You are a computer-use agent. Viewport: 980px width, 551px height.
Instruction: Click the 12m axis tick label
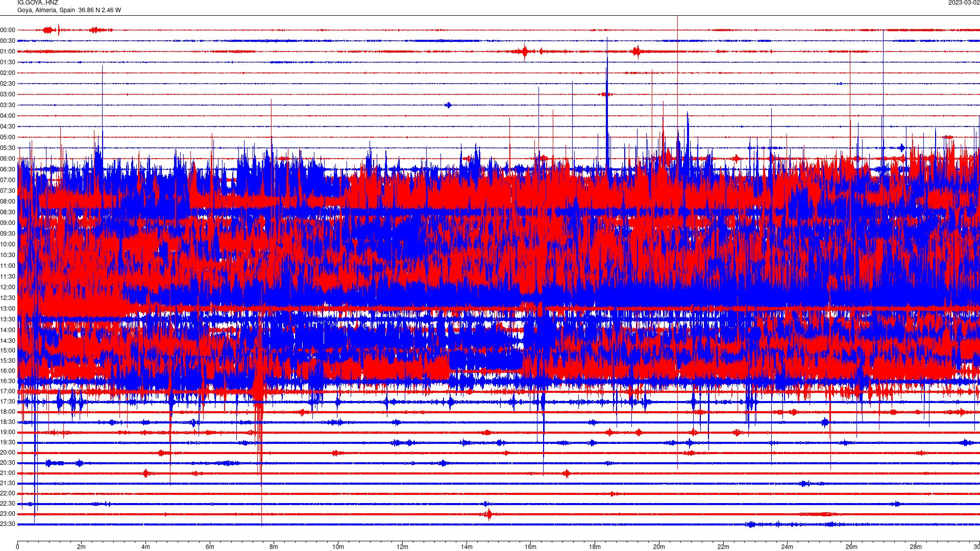(402, 547)
